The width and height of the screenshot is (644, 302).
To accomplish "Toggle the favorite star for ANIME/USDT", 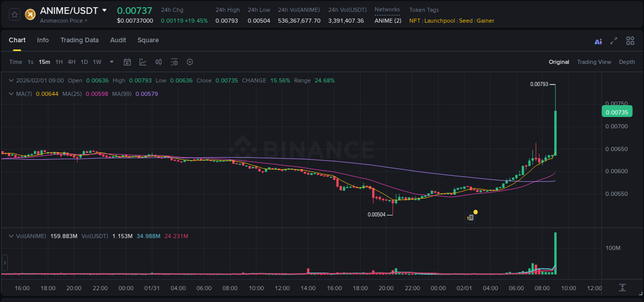I will (x=14, y=14).
